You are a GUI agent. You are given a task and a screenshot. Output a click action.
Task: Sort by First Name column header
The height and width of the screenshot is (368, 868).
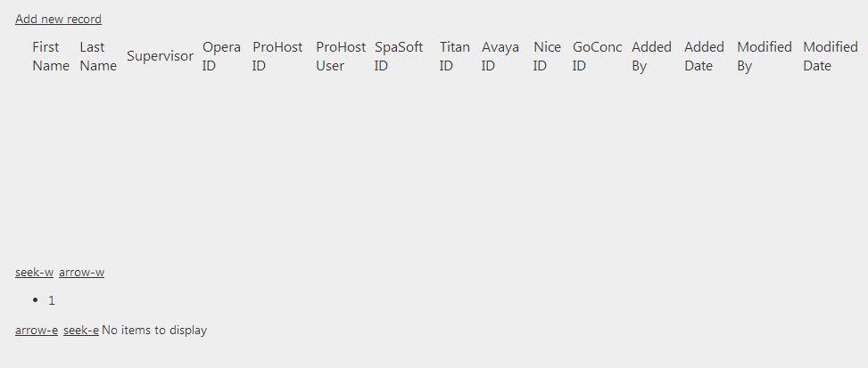50,56
